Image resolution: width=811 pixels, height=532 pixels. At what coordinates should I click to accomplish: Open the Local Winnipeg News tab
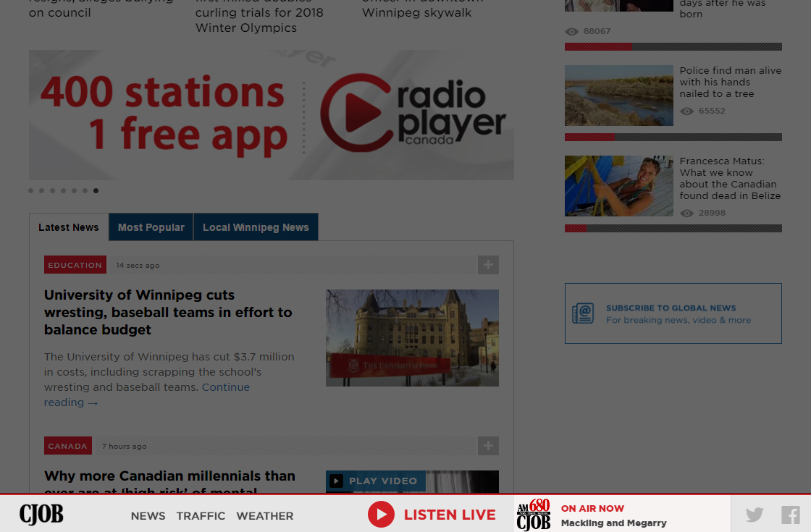(256, 227)
